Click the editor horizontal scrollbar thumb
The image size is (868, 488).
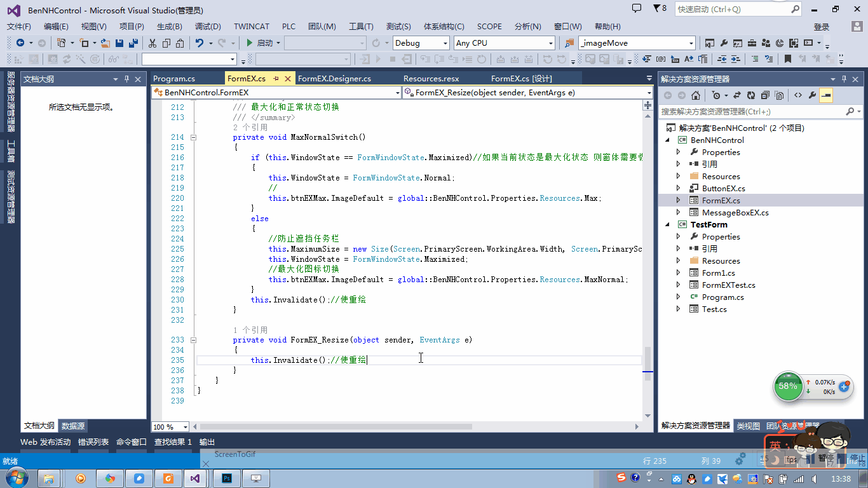tap(337, 426)
